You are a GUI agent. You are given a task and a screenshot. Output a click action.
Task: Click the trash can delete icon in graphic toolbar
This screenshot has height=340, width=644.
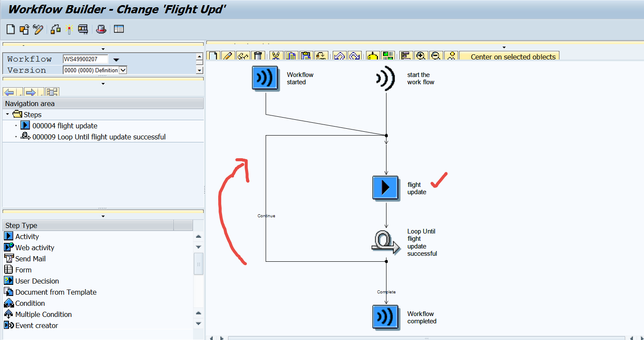click(258, 56)
